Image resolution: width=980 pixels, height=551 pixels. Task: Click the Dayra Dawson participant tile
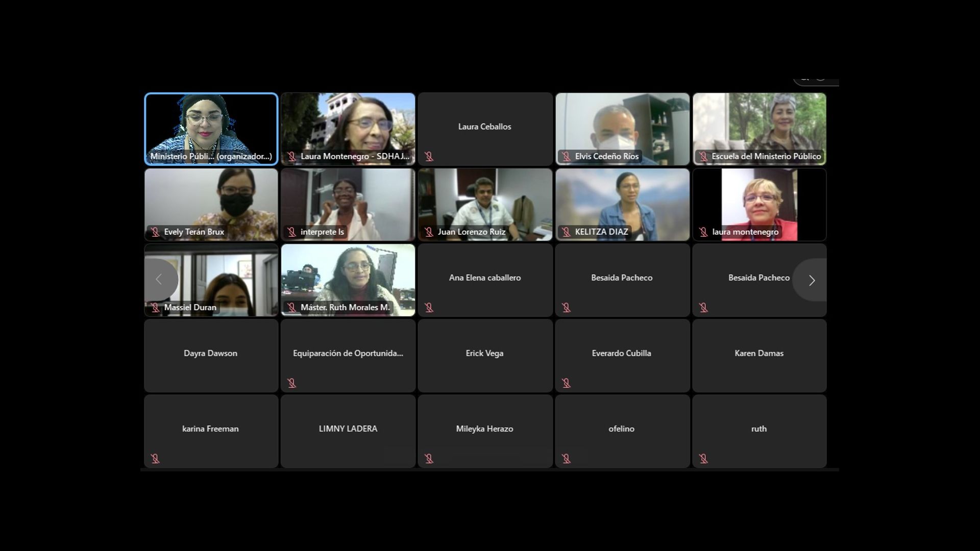[x=211, y=356]
